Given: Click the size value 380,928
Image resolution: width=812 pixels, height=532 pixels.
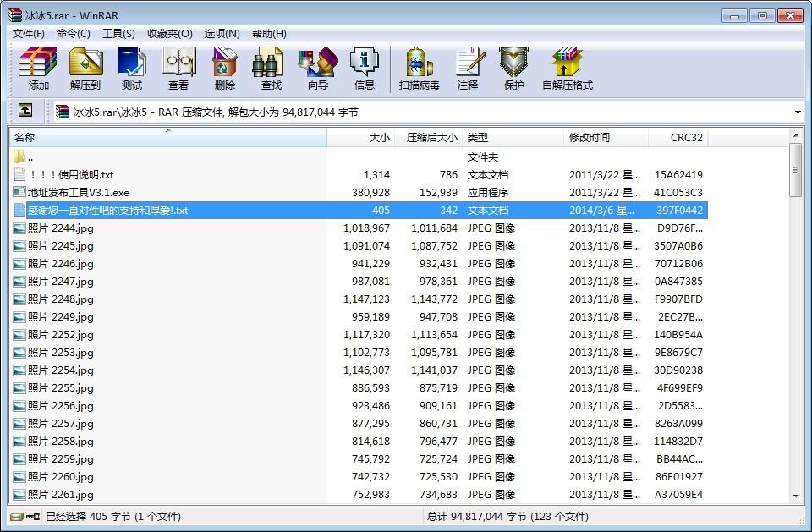Looking at the screenshot, I should 370,193.
